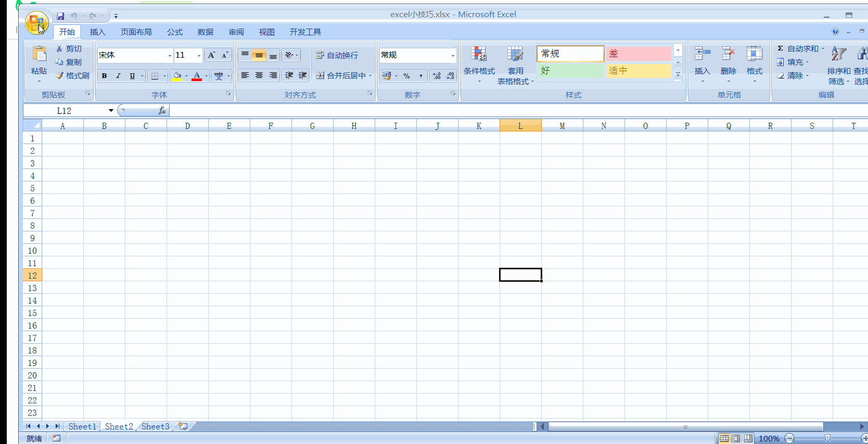Open the font size 11 dropdown
The image size is (868, 444).
tap(199, 55)
